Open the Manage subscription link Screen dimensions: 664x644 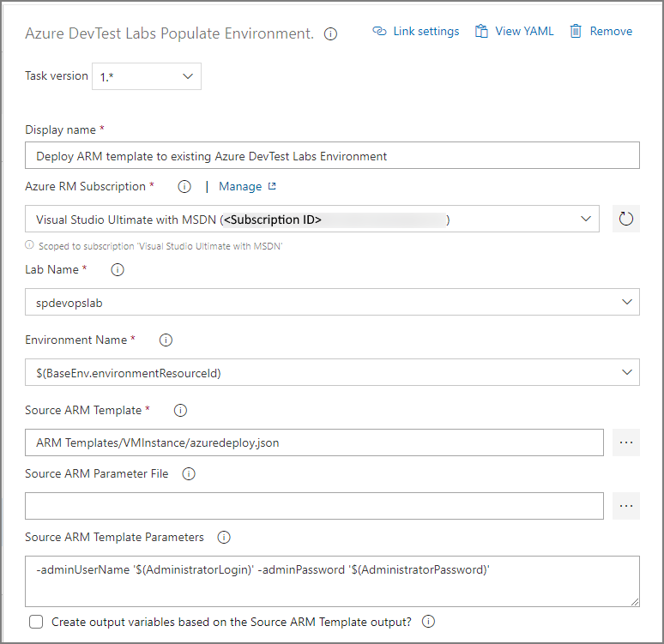240,187
